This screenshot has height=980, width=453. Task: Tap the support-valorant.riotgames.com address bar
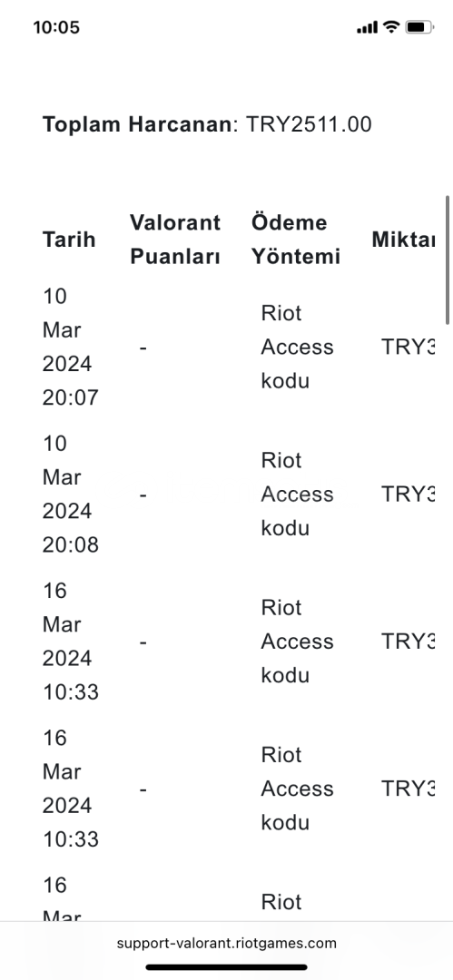(227, 943)
